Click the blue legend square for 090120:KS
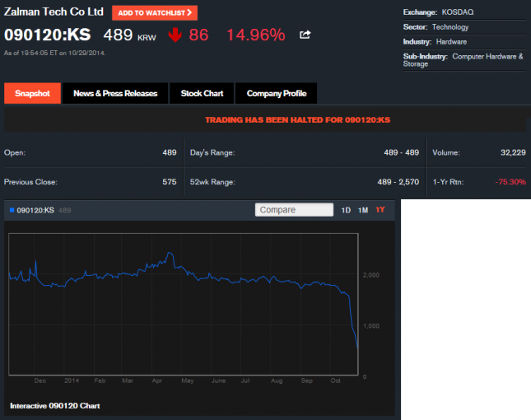The width and height of the screenshot is (531, 420). [x=12, y=210]
